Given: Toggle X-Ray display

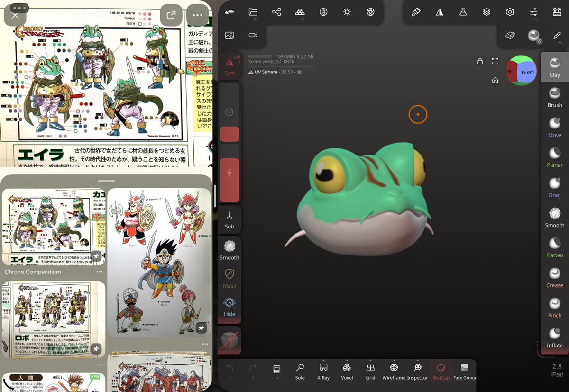Looking at the screenshot, I should [323, 372].
